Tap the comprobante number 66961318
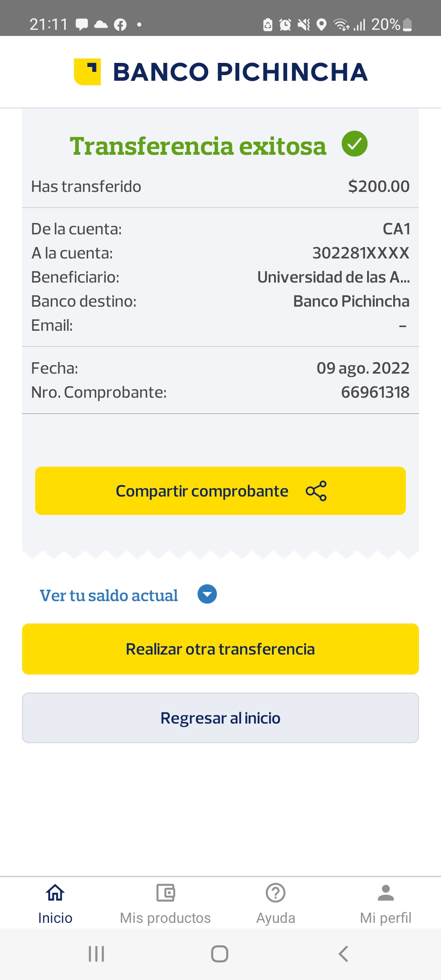 click(375, 392)
